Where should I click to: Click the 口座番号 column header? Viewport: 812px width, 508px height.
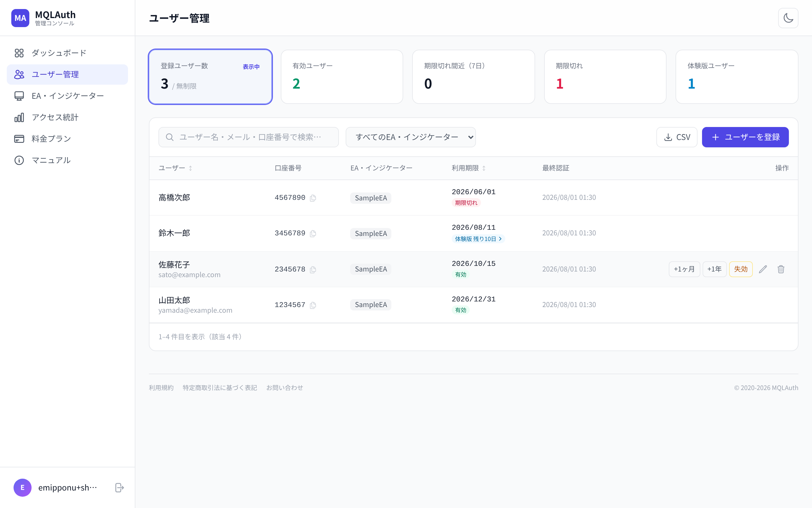point(288,168)
